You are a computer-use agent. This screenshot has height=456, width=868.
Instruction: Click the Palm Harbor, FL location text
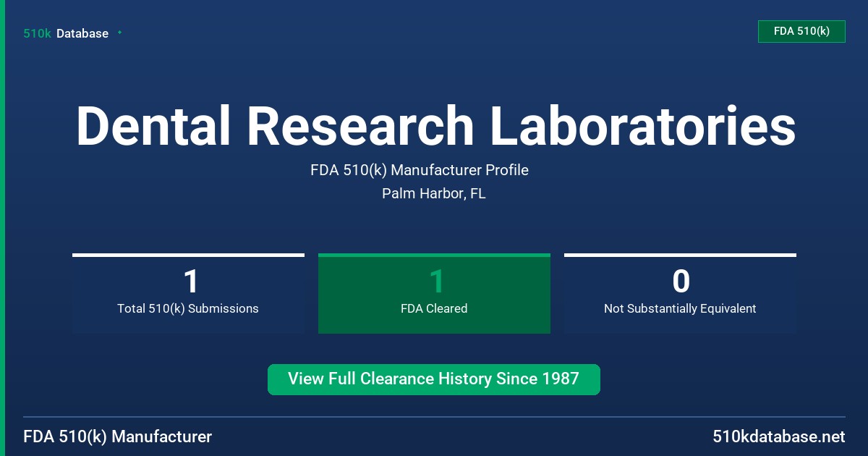click(434, 194)
